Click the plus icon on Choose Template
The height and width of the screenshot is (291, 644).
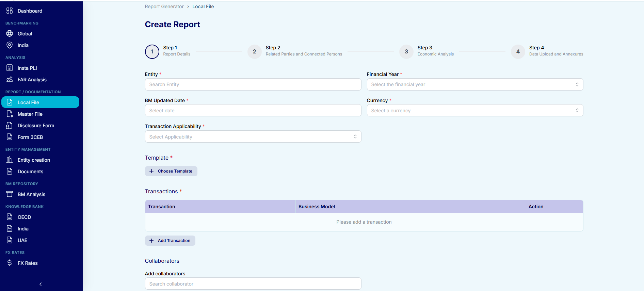click(151, 171)
